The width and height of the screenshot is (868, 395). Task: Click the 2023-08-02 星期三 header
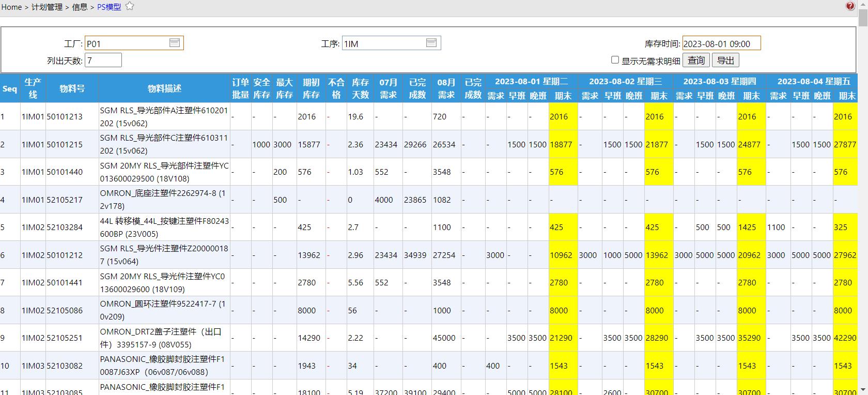pos(626,81)
